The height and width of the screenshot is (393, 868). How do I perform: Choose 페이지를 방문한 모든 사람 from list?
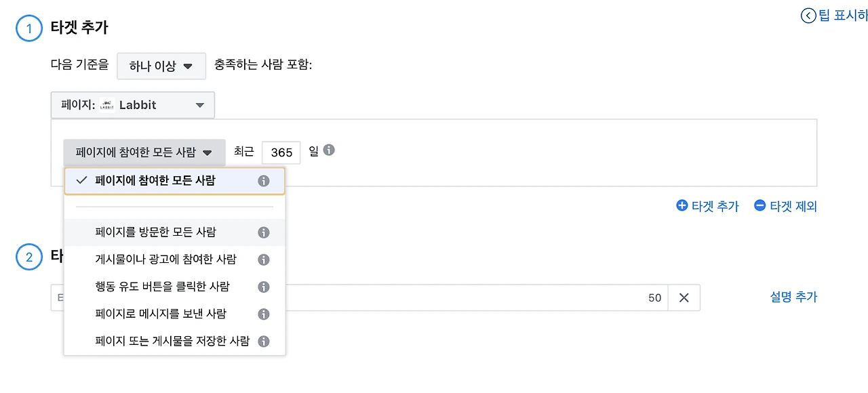click(x=155, y=232)
